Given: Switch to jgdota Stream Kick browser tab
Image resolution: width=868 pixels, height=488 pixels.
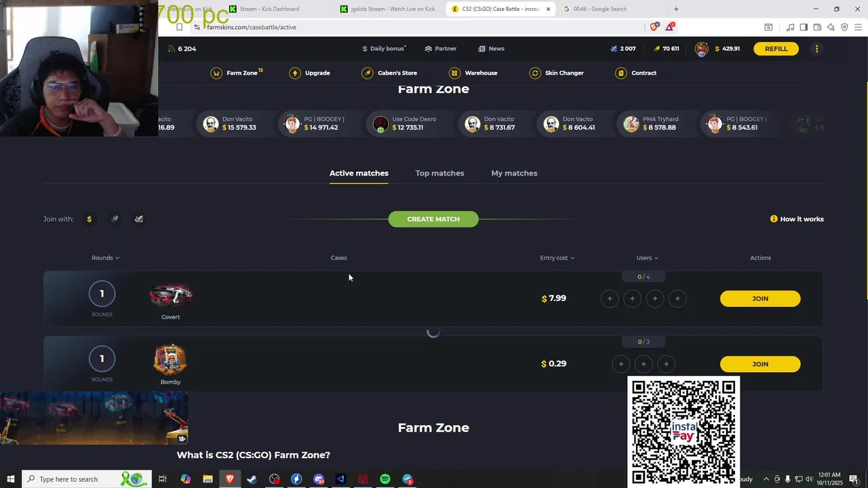Looking at the screenshot, I should point(390,9).
